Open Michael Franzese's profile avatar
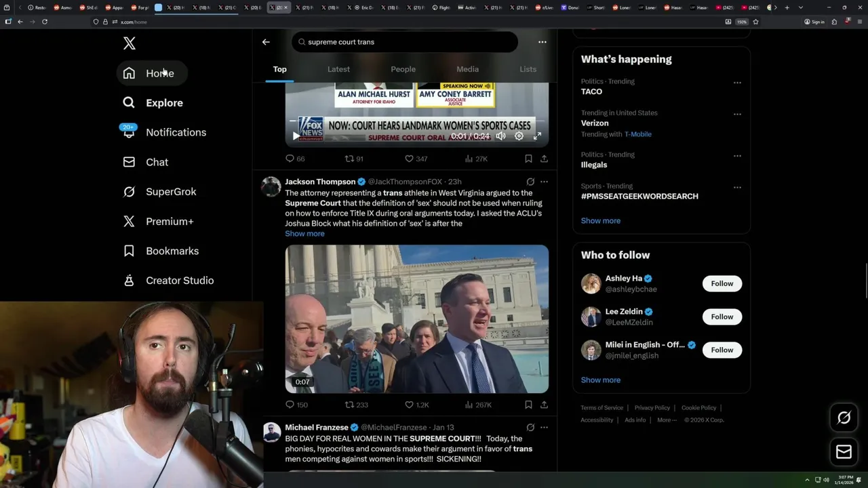The height and width of the screenshot is (488, 868). [271, 432]
